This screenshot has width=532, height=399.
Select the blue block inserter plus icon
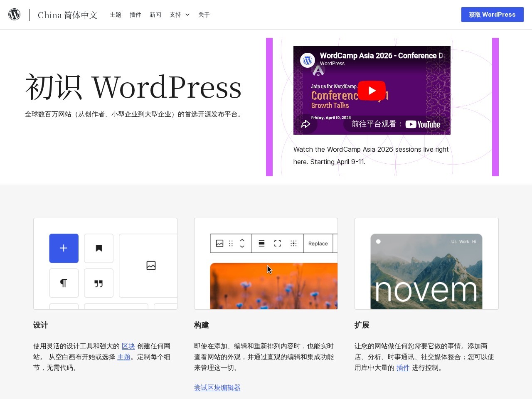coord(64,248)
